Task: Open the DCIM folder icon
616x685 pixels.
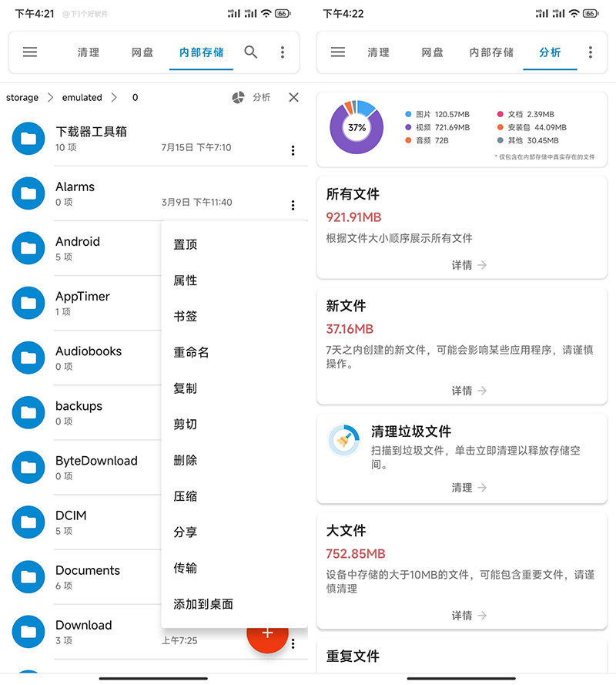Action: click(28, 522)
